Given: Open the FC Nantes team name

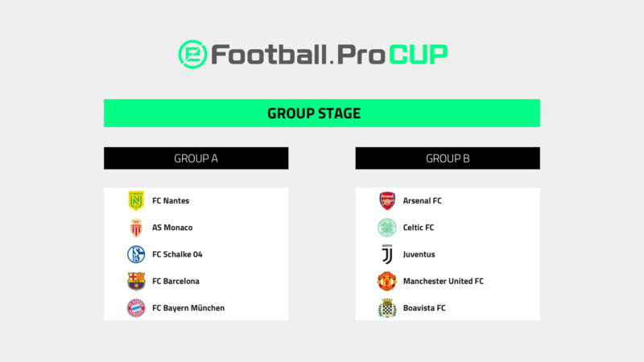Looking at the screenshot, I should (x=171, y=201).
